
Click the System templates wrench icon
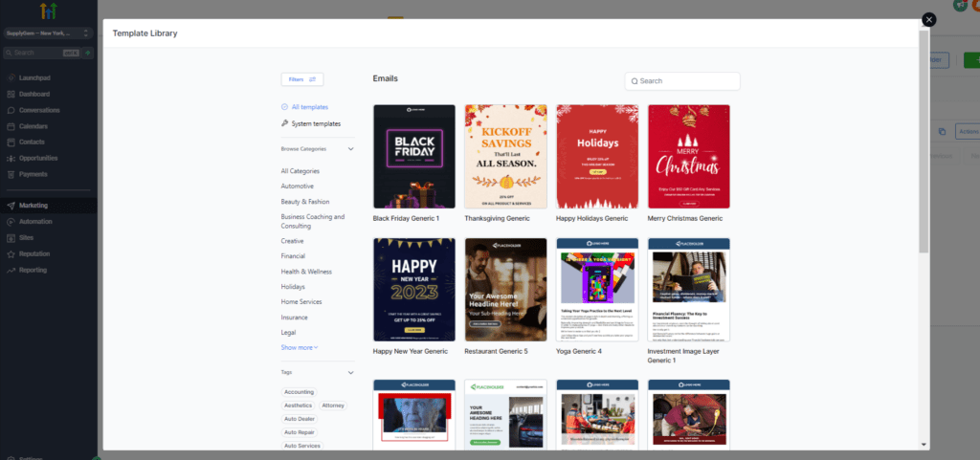(x=285, y=123)
